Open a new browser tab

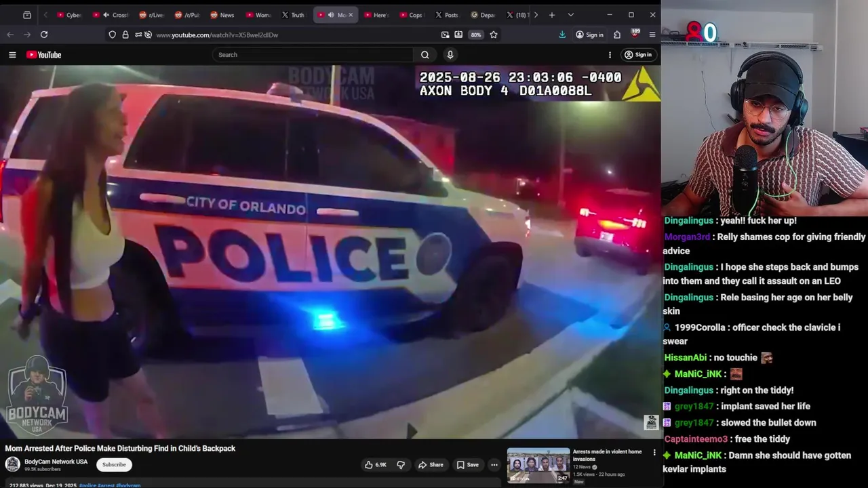click(552, 15)
